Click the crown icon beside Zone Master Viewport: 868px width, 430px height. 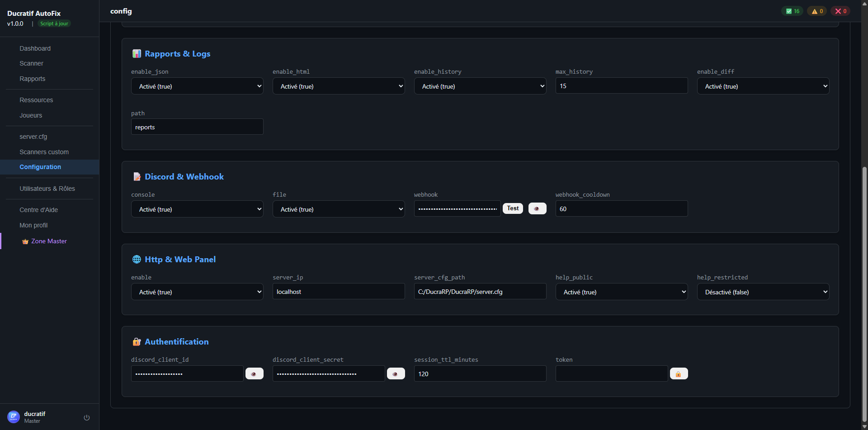click(x=25, y=241)
